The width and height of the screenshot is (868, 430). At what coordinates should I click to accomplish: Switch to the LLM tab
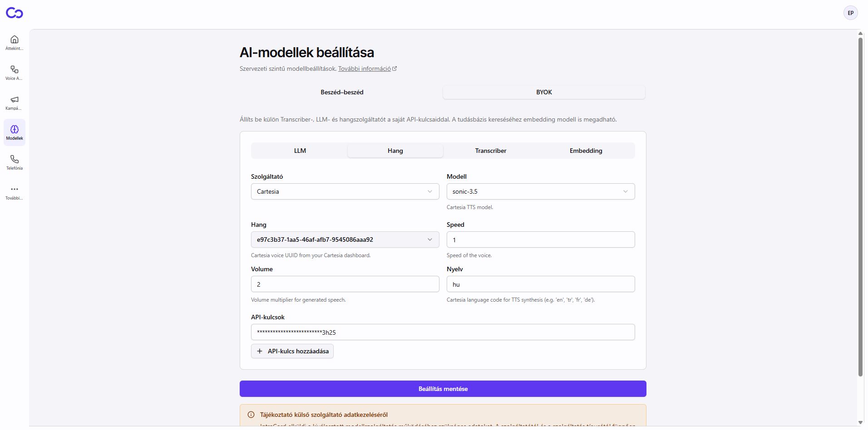coord(300,151)
